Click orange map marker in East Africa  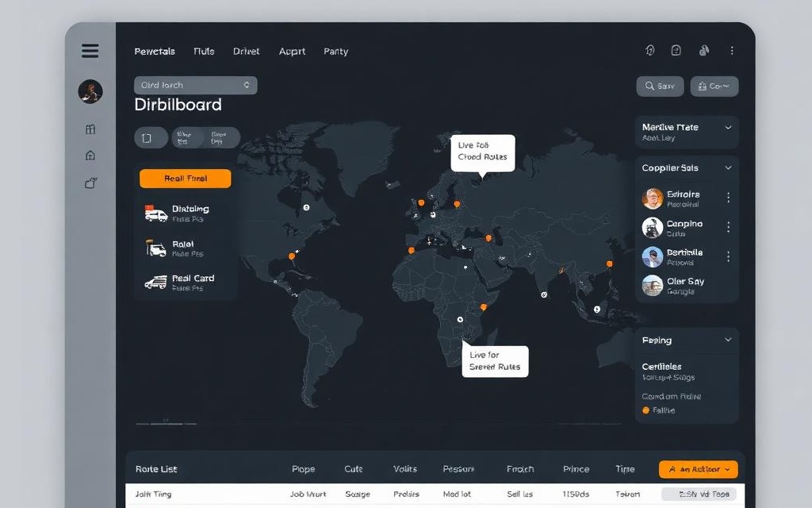(x=484, y=307)
